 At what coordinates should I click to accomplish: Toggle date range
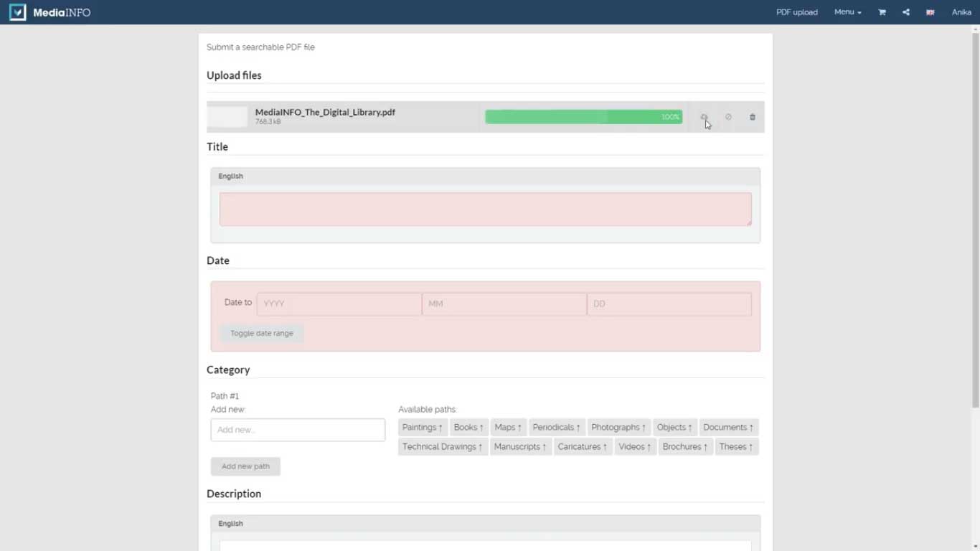click(261, 333)
